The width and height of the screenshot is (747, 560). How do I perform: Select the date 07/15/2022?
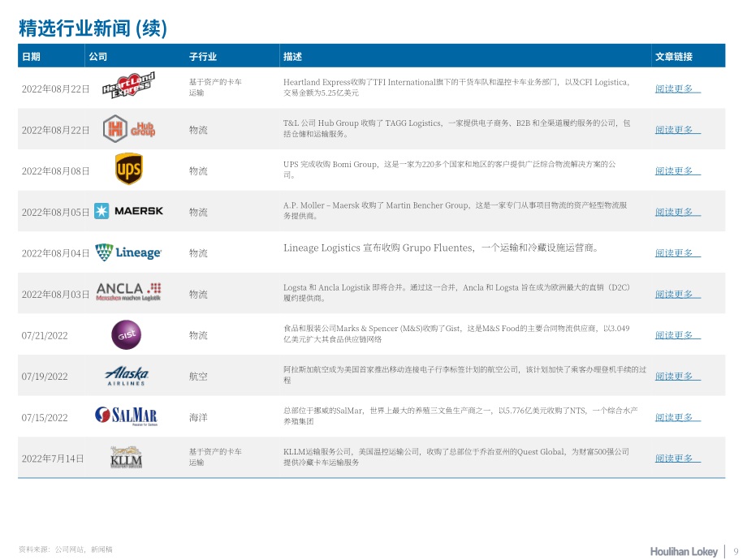tap(45, 418)
